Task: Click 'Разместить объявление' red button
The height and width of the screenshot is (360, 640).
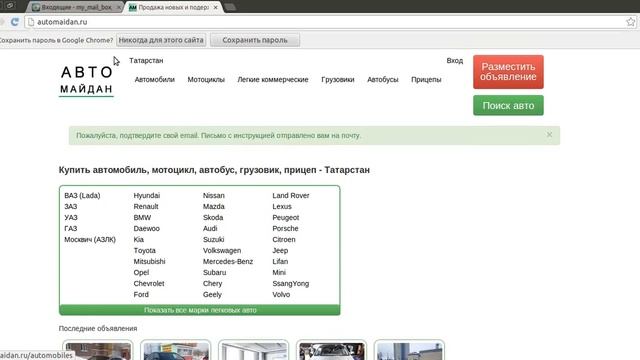Action: pos(508,72)
